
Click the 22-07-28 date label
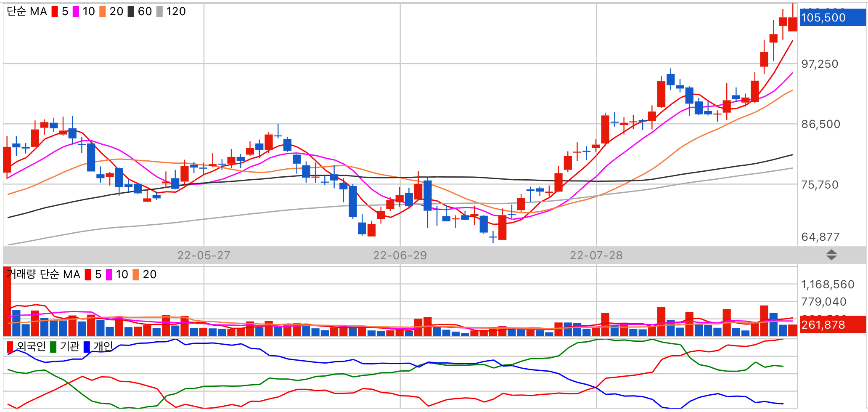coord(596,255)
